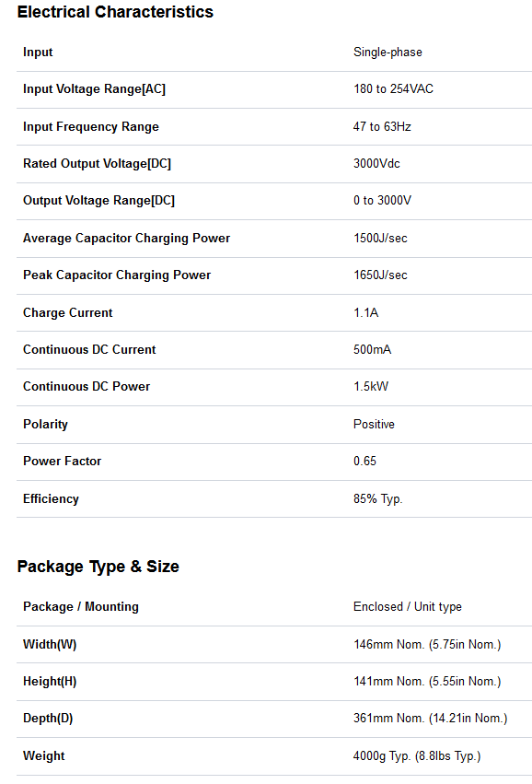Click the 3000Vdc value text

376,163
